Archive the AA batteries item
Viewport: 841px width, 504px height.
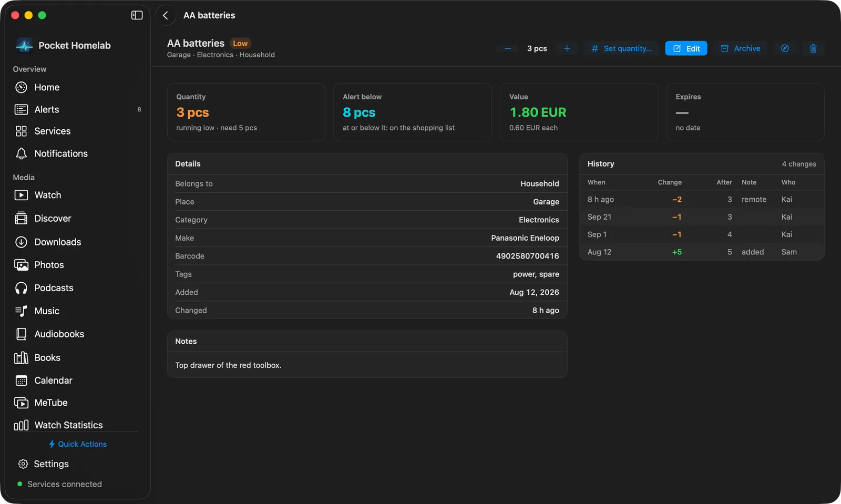(x=740, y=48)
